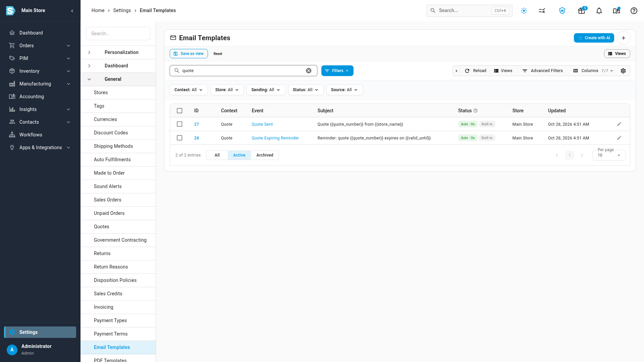Open the Per page dropdown

click(x=609, y=155)
